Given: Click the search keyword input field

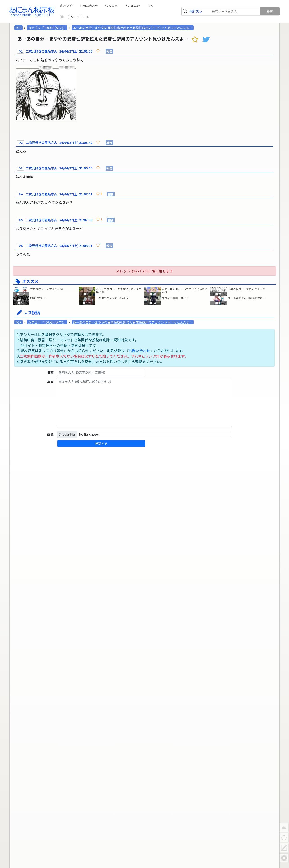Looking at the screenshot, I should (235, 11).
